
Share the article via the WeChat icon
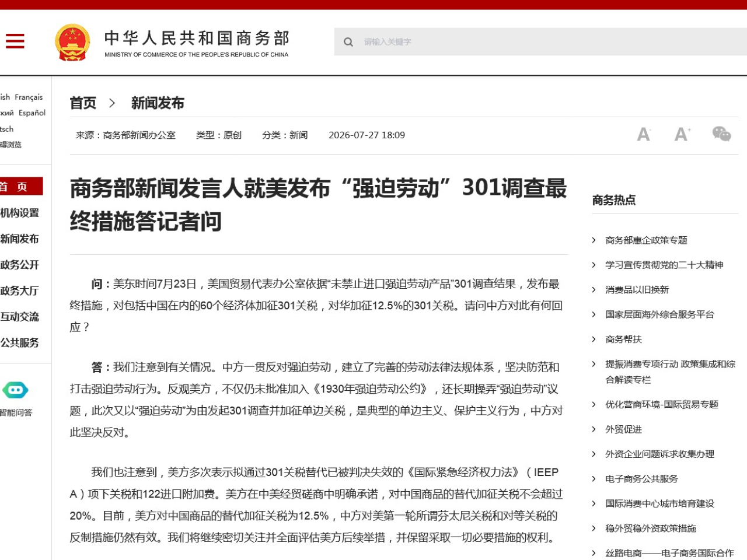tap(721, 134)
